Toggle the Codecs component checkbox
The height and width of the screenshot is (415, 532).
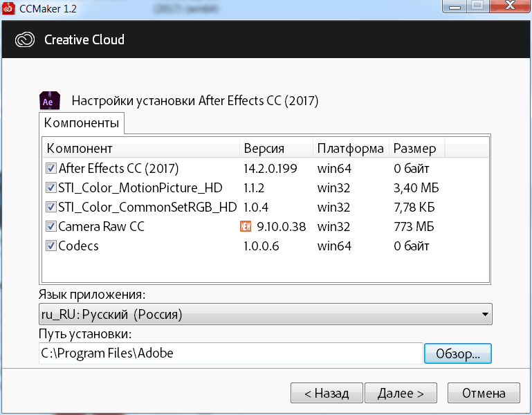tap(51, 246)
